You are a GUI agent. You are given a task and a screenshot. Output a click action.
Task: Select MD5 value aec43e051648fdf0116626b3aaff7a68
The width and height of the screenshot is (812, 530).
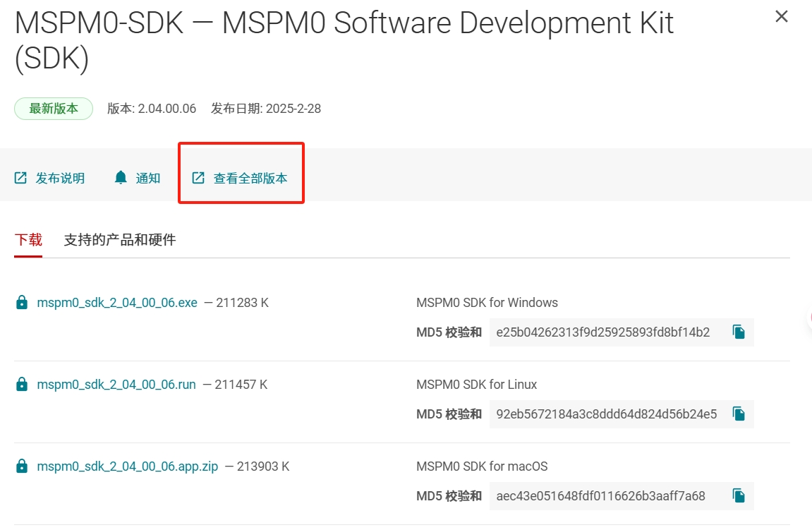tap(601, 496)
